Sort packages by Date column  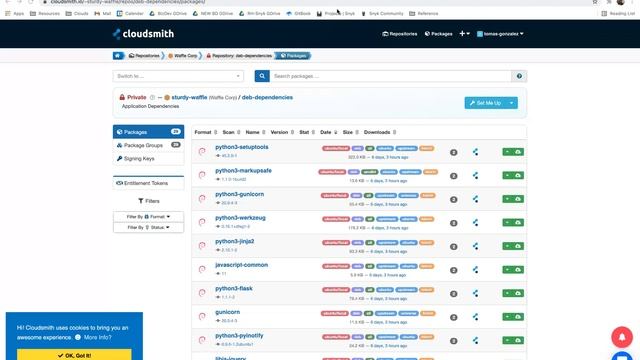coord(329,132)
